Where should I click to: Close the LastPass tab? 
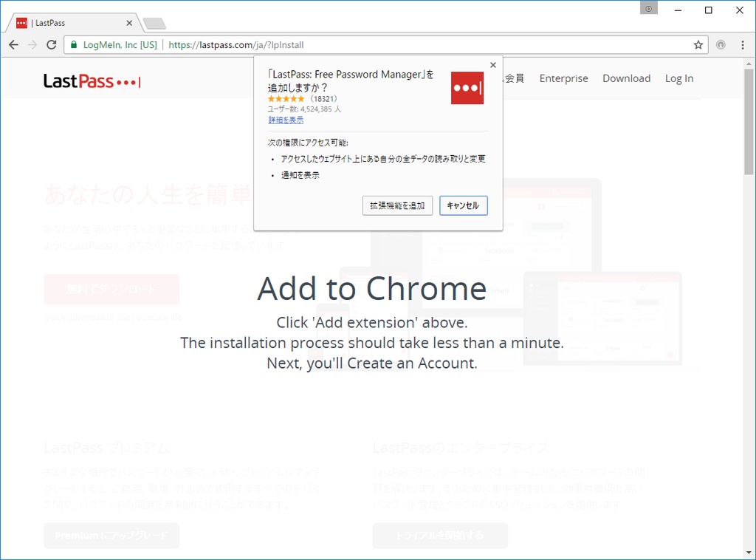(x=129, y=23)
